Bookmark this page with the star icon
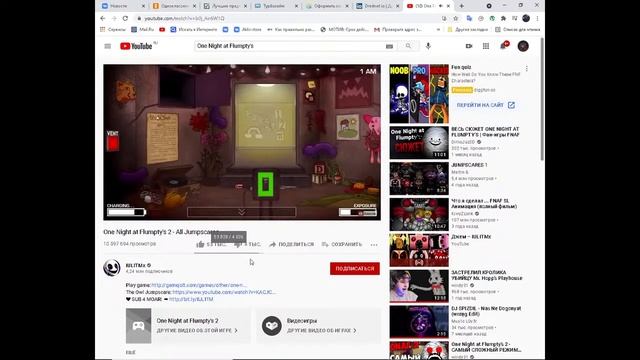The width and height of the screenshot is (640, 360). point(456,18)
